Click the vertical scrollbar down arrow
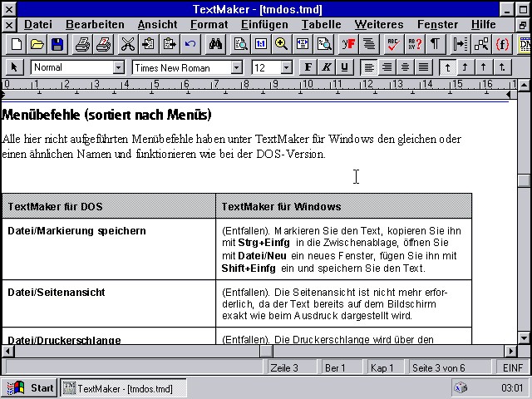Screen dimensions: 532x399 [524, 338]
